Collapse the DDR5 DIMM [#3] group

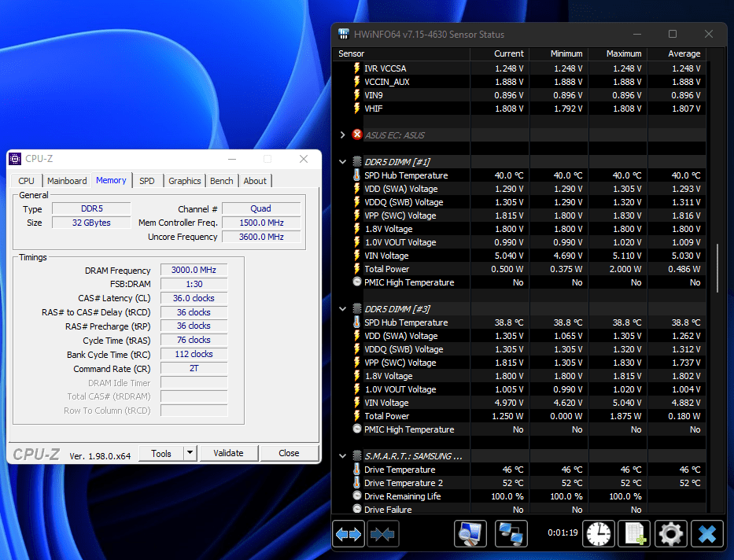point(343,309)
